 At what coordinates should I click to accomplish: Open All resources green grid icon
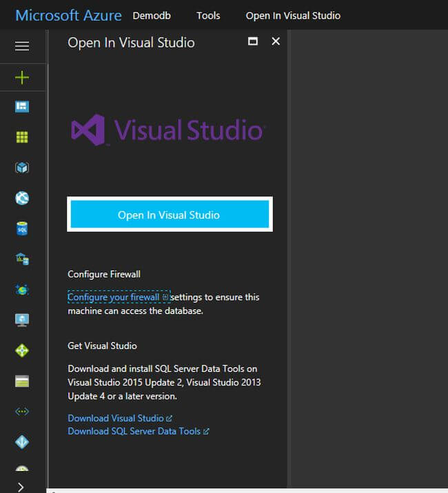click(22, 137)
